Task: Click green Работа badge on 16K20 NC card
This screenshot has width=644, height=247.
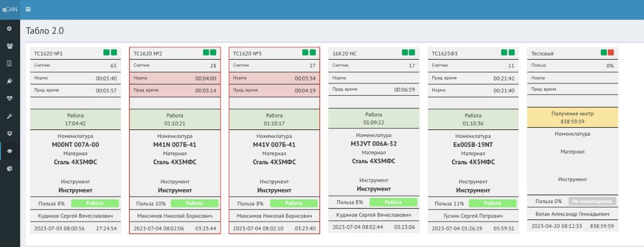Action: point(393,202)
